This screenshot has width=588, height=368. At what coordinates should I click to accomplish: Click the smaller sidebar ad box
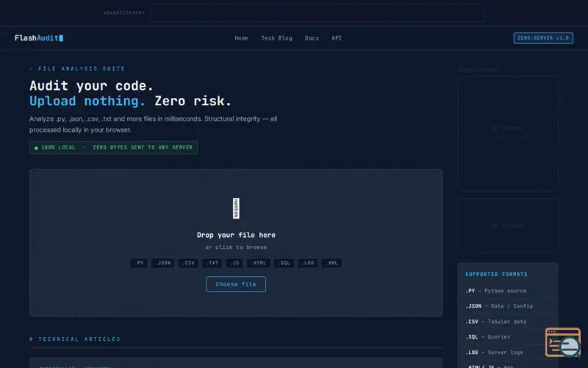click(508, 226)
